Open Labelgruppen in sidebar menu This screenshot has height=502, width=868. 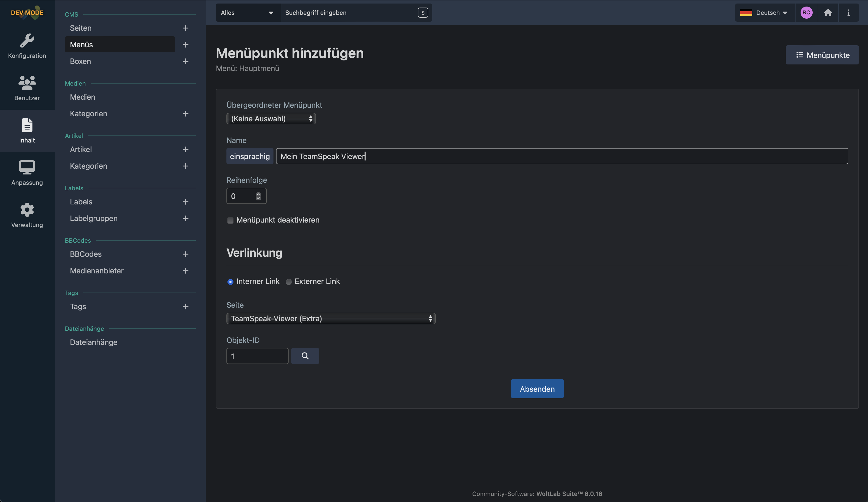click(x=94, y=218)
